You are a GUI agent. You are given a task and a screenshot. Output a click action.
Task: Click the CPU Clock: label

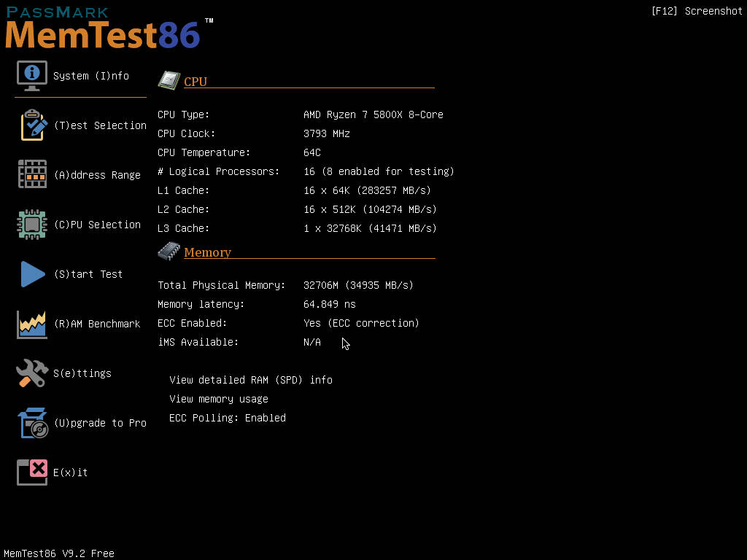point(186,134)
